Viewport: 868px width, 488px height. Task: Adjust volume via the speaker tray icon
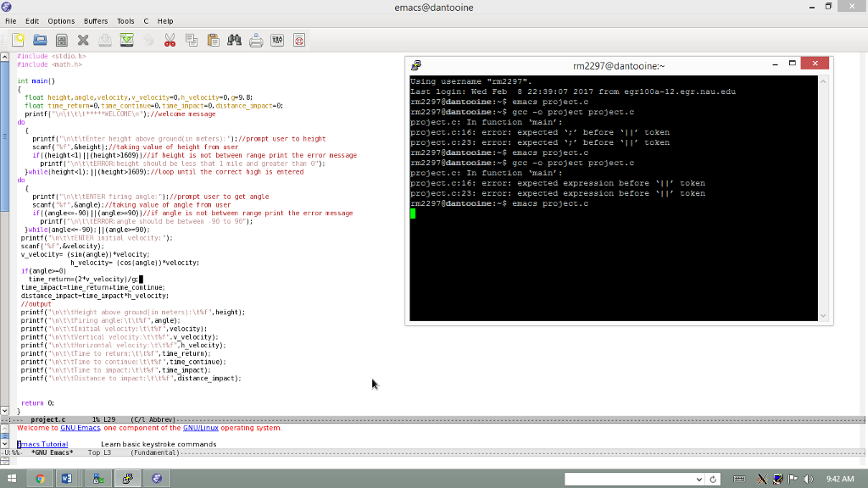808,477
